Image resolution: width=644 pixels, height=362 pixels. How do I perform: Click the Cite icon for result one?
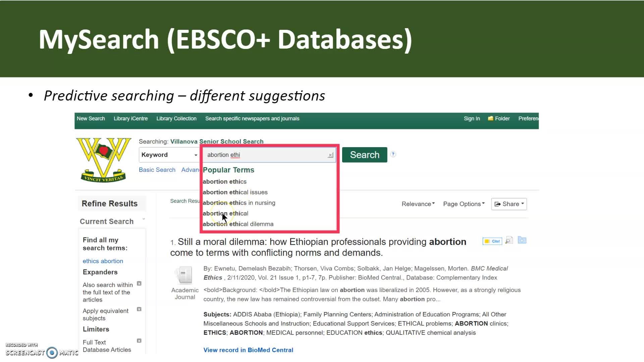[492, 241]
